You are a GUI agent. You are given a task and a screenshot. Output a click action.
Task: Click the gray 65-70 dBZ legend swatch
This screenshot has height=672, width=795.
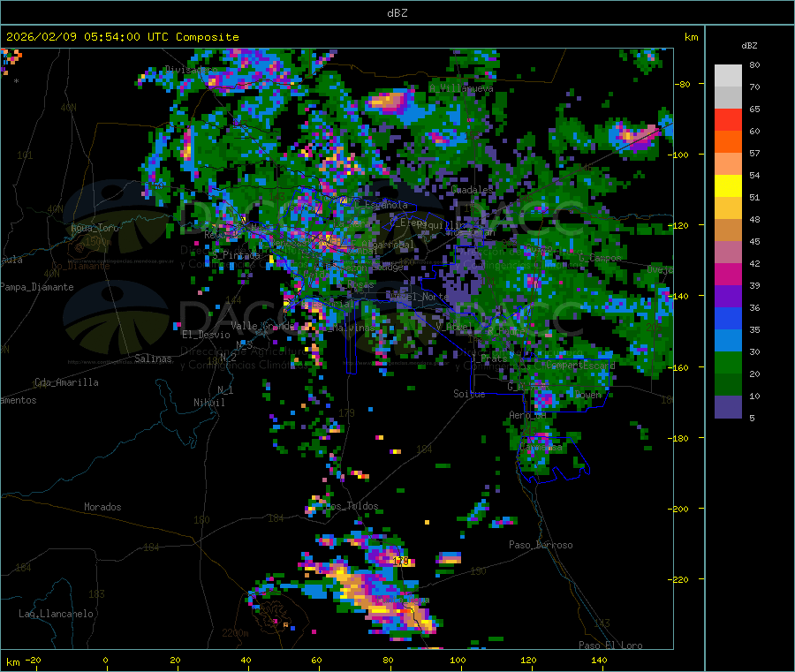[x=728, y=98]
